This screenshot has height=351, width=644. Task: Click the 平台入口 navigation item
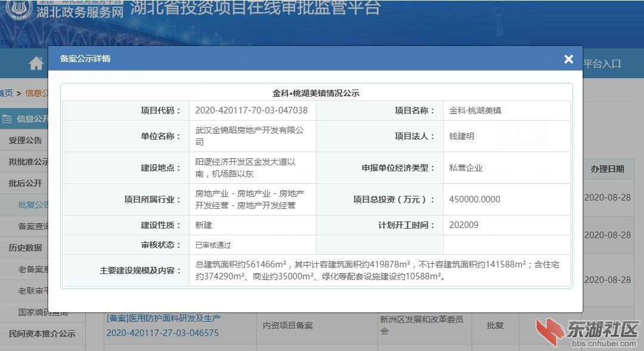point(602,64)
